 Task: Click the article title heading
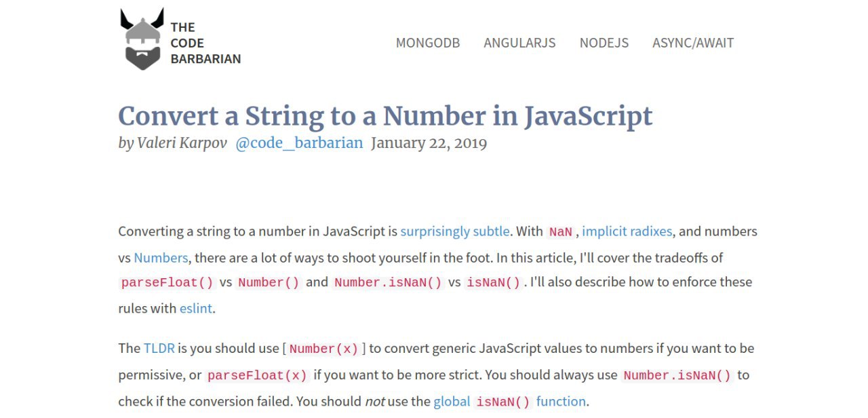385,116
